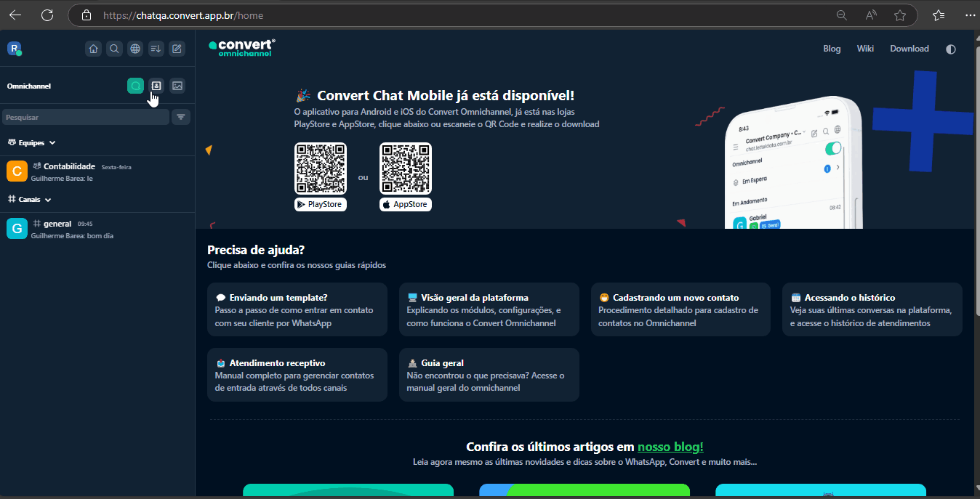Open the 'Guia geral' guide card

pos(489,375)
